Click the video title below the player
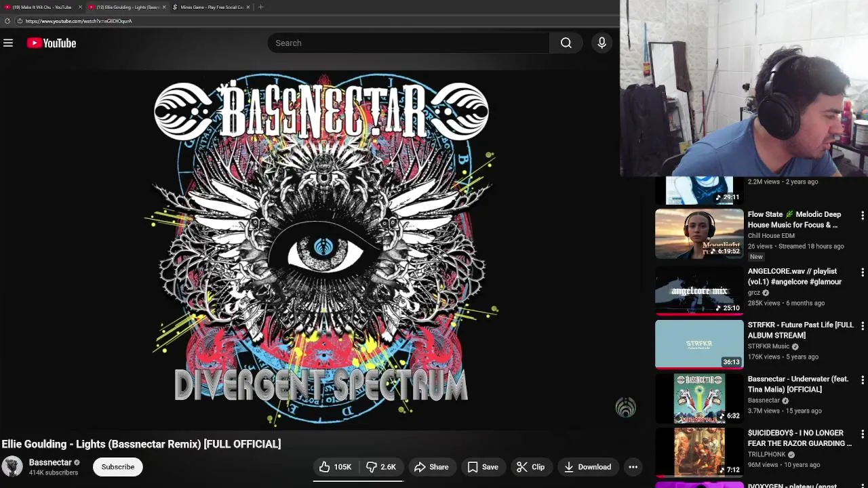The width and height of the screenshot is (868, 488). [141, 444]
